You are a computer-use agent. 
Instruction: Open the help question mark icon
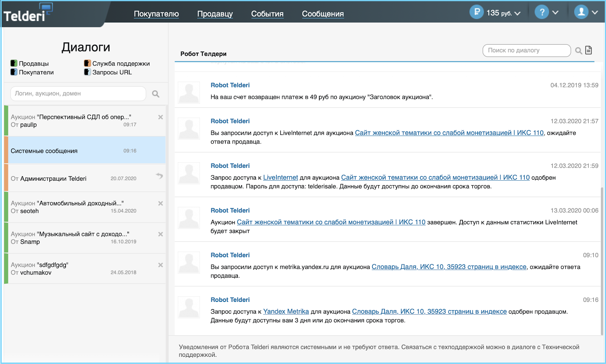542,12
